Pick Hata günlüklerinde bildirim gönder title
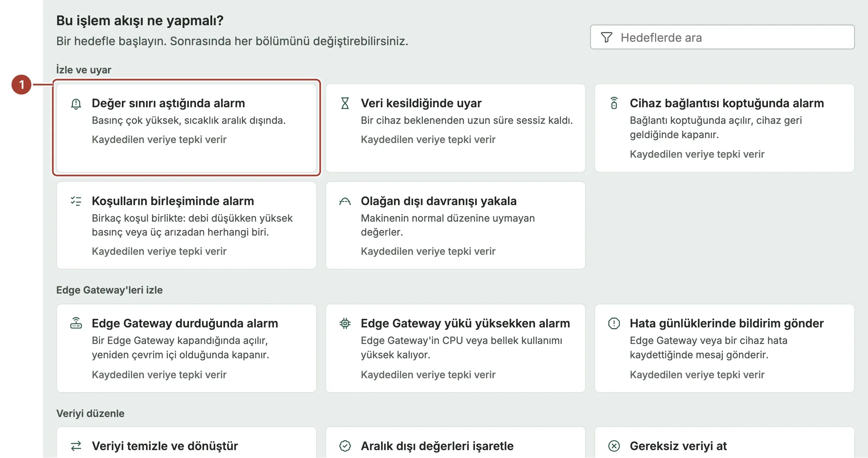This screenshot has width=868, height=458. pyautogui.click(x=727, y=323)
